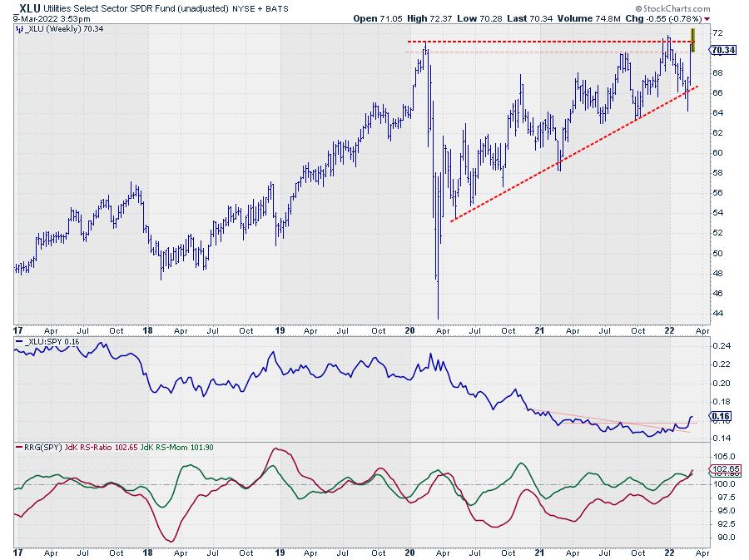Click the _XLU (Weekly) 70.34 legend text
Viewport: 749px width, 560px height.
coord(63,29)
